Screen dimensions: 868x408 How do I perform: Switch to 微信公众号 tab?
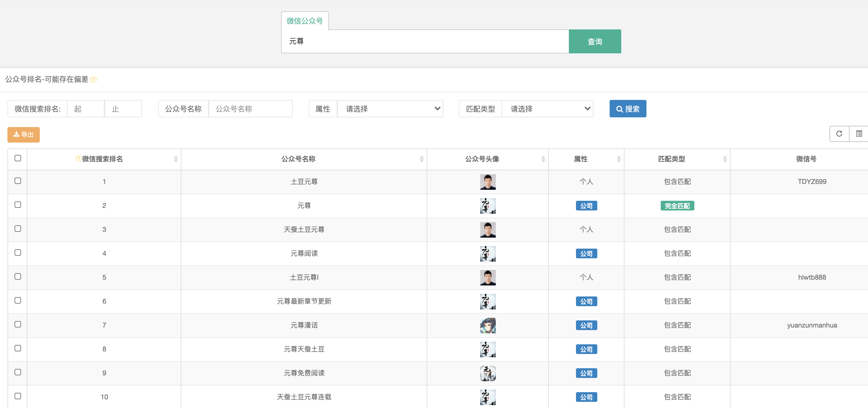click(x=305, y=21)
